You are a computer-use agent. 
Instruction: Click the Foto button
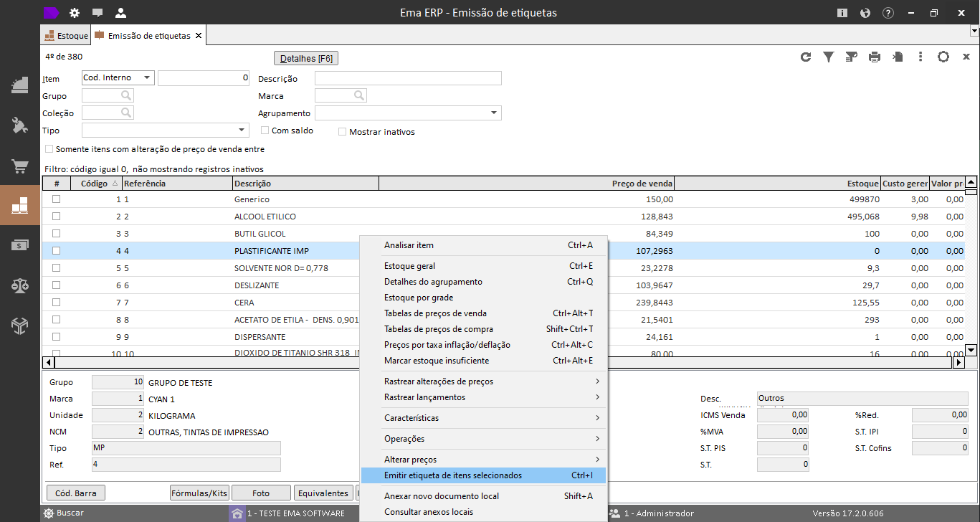coord(261,493)
